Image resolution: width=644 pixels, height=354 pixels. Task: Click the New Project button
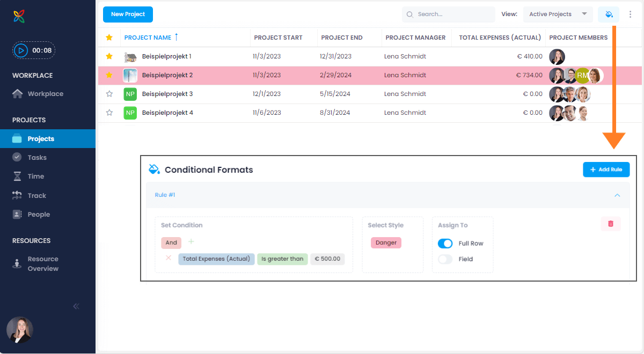(x=128, y=14)
